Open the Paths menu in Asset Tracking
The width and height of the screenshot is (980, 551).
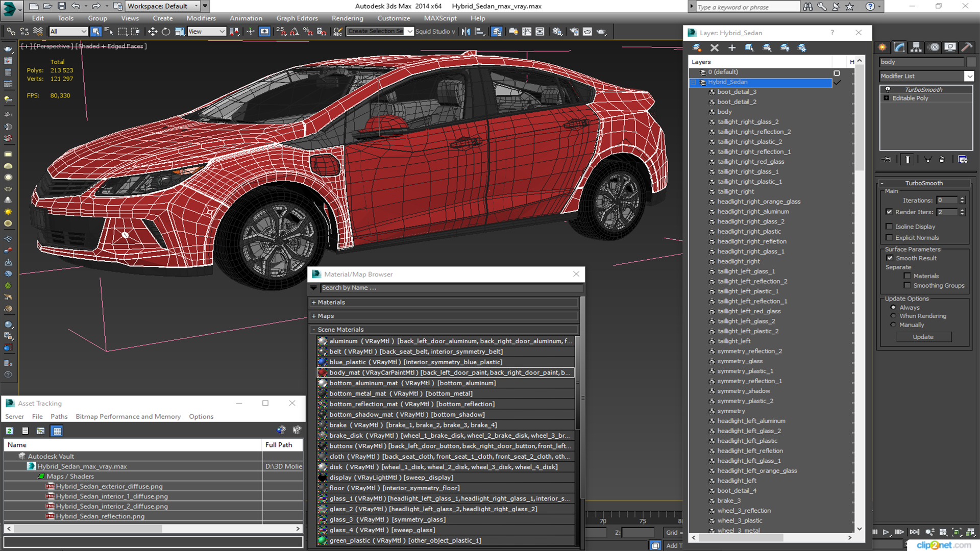59,416
